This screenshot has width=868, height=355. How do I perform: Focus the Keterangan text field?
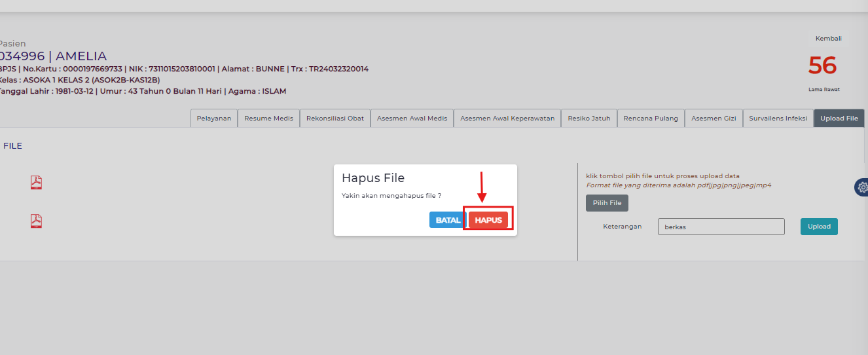[721, 227]
